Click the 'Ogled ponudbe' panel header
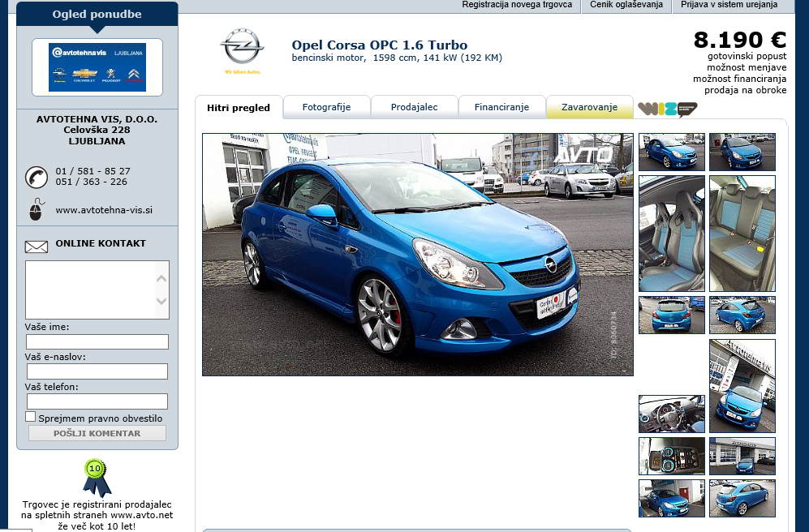The height and width of the screenshot is (532, 809). tap(97, 15)
